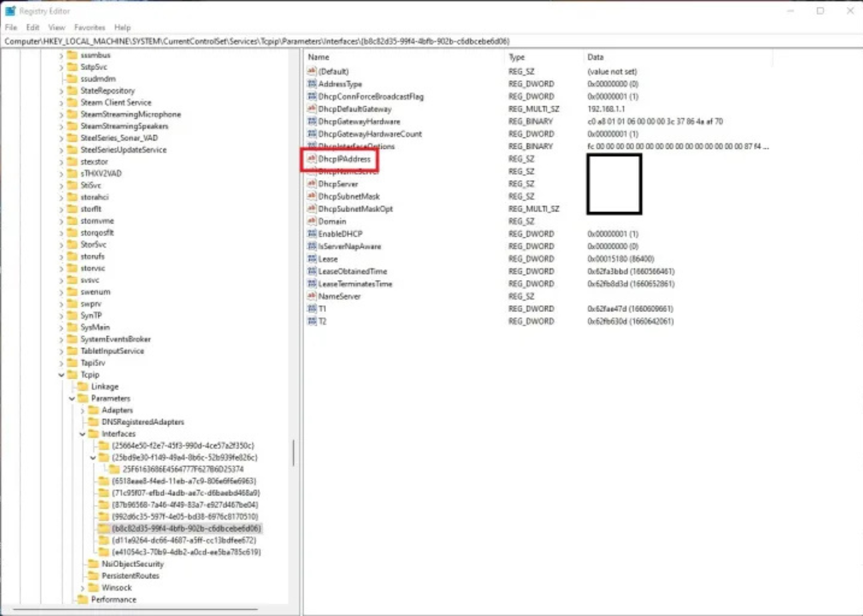Click the Winsock folder icon

point(93,587)
